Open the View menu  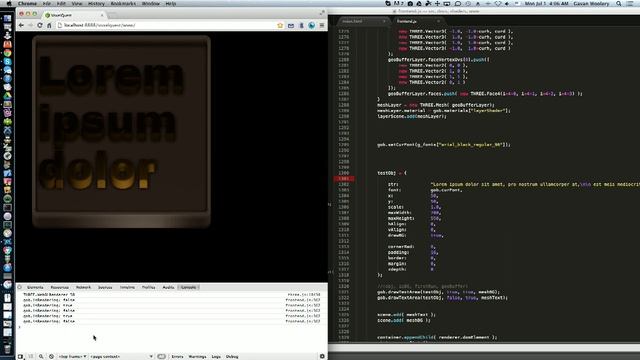[x=77, y=3]
